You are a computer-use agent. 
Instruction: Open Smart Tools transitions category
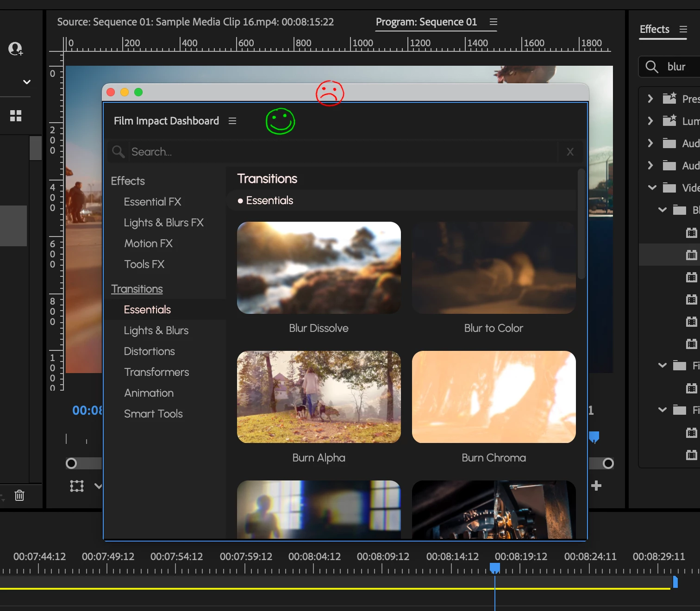click(x=153, y=414)
